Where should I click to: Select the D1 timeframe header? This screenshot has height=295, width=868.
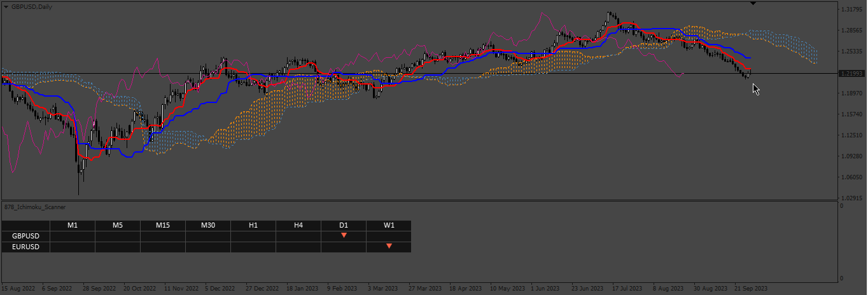344,225
